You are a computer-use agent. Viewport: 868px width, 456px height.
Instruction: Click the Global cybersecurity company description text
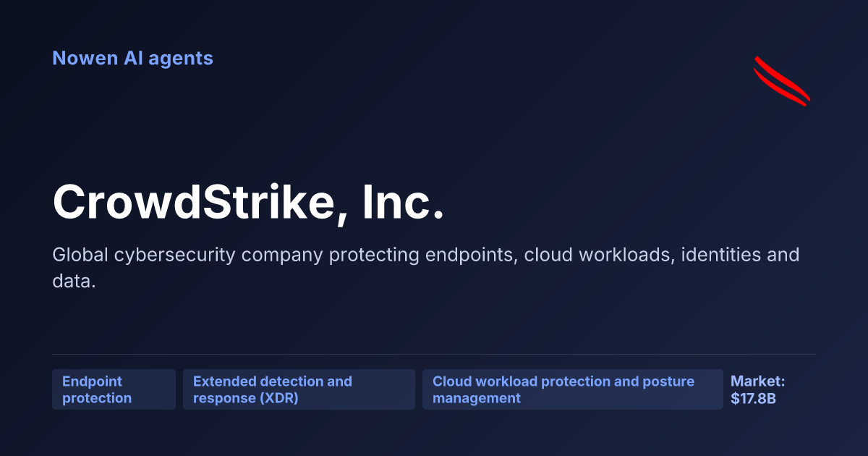tap(426, 268)
